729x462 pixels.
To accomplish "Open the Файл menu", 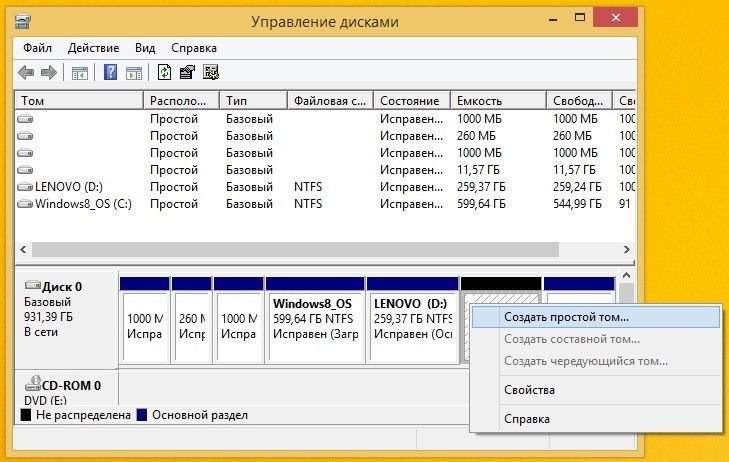I will 37,48.
